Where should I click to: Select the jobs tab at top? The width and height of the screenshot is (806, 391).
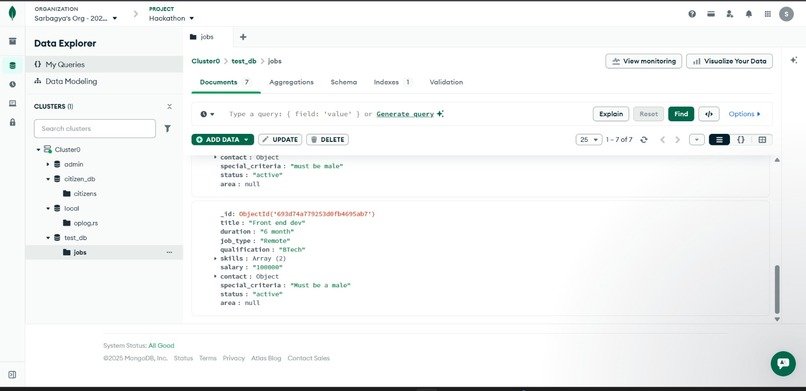207,37
